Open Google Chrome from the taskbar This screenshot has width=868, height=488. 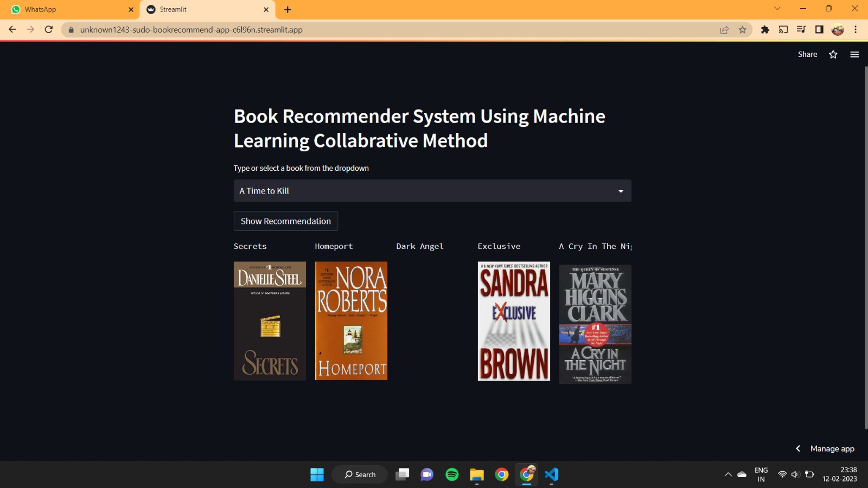pos(502,474)
